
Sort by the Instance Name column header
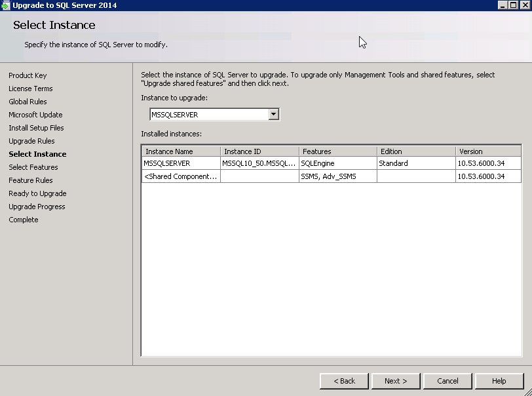tap(181, 151)
